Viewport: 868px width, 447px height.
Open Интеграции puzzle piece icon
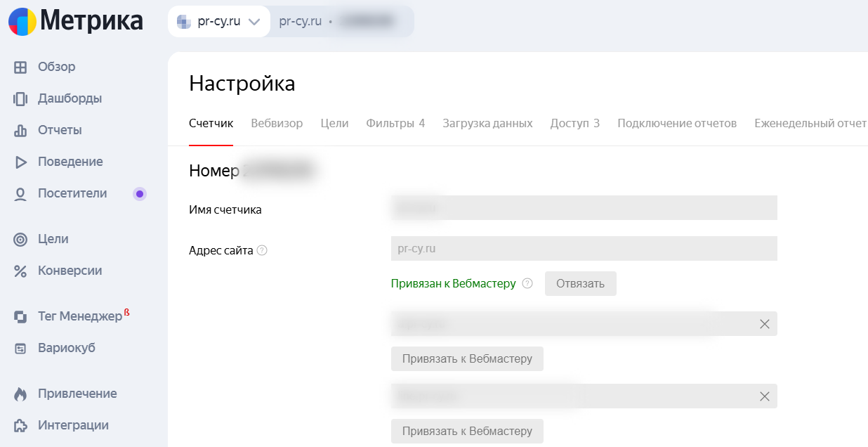pos(20,426)
